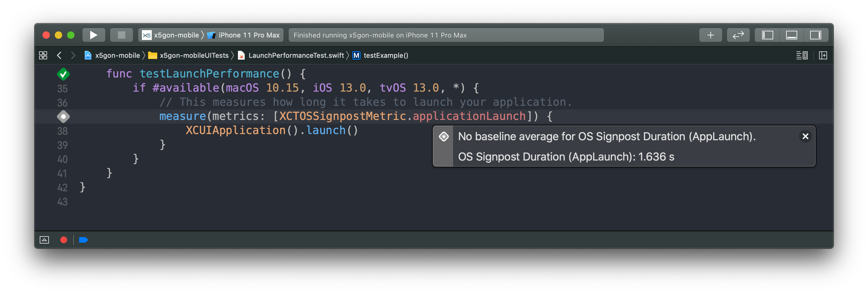Click XCUIApplication in line 38
The image size is (868, 294).
point(235,130)
